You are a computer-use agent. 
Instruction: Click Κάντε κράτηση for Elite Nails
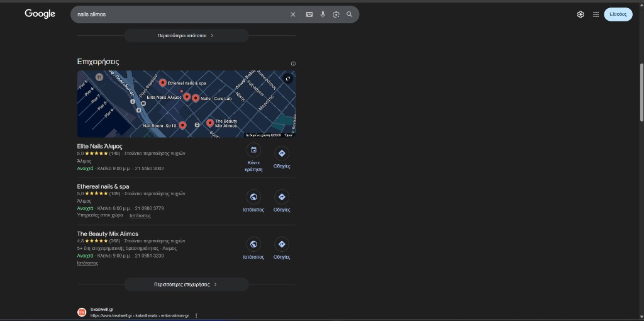point(253,157)
